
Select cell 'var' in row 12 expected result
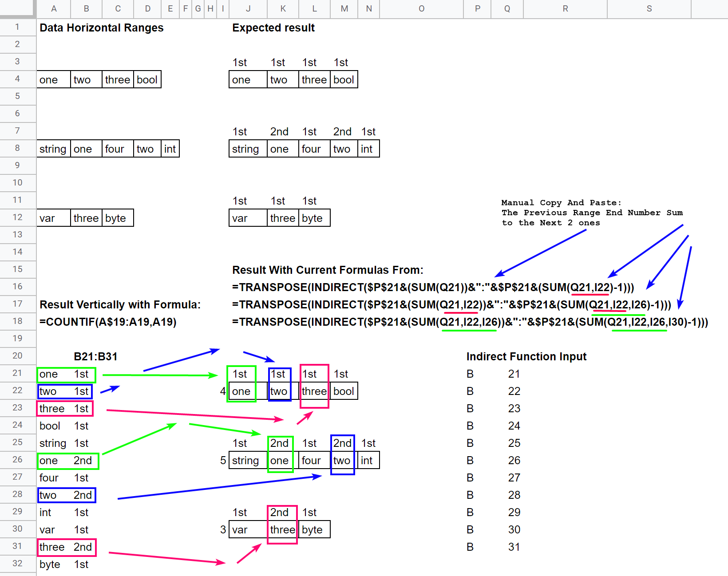248,218
